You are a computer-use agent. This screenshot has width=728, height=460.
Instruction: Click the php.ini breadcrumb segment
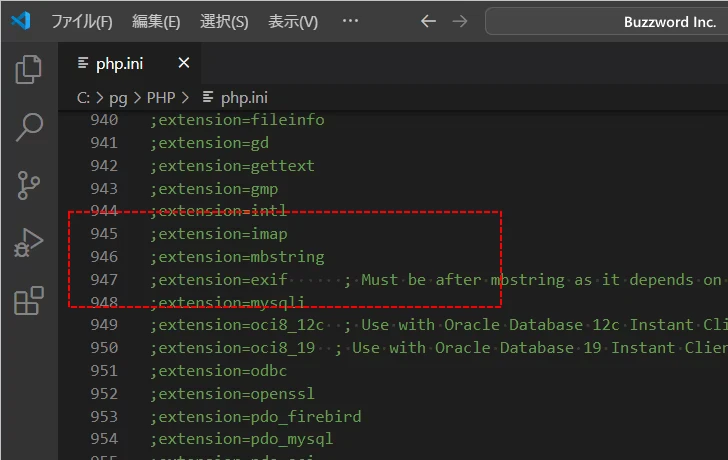click(x=244, y=98)
